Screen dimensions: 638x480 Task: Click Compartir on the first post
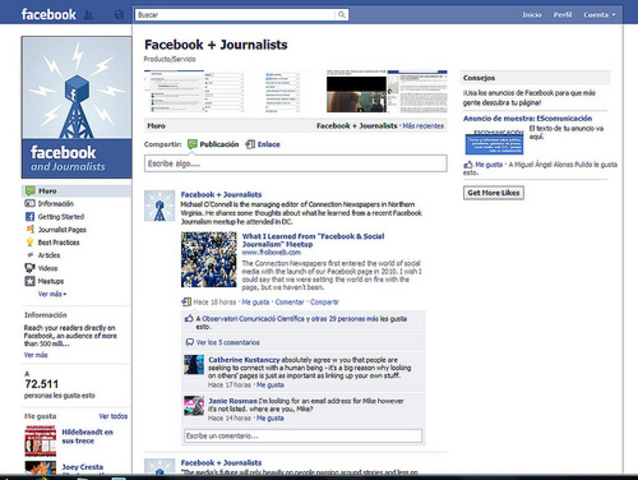click(x=324, y=302)
